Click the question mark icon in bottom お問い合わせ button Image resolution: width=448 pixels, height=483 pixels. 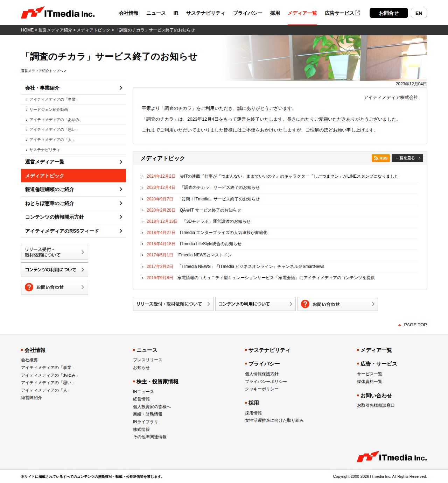pyautogui.click(x=305, y=304)
